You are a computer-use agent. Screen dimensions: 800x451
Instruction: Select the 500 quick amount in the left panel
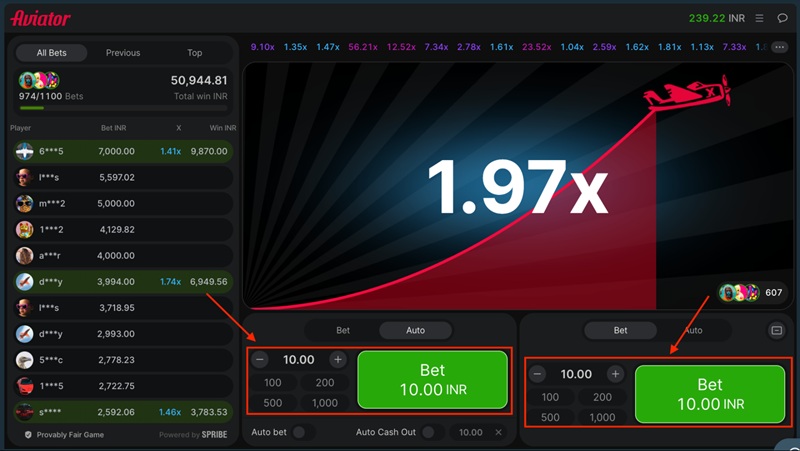[x=272, y=403]
